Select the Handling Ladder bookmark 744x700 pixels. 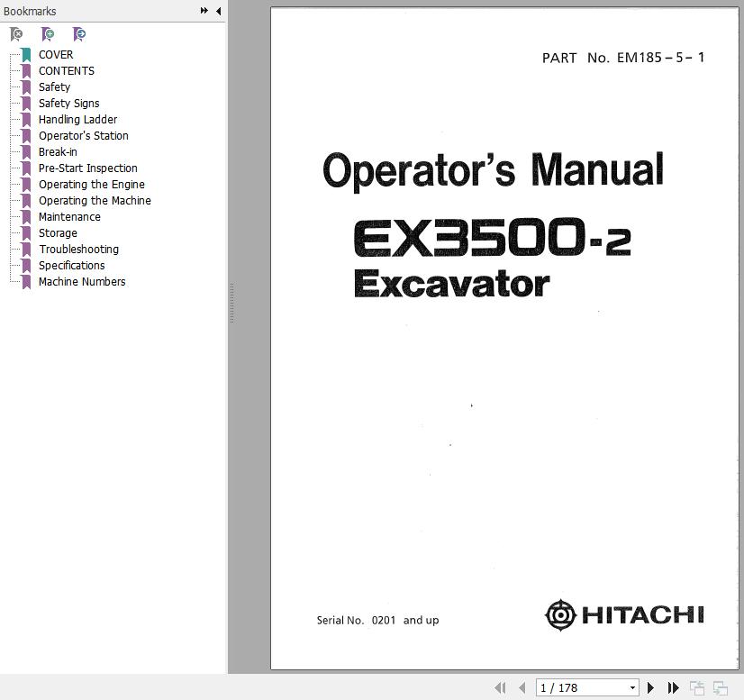[x=77, y=119]
